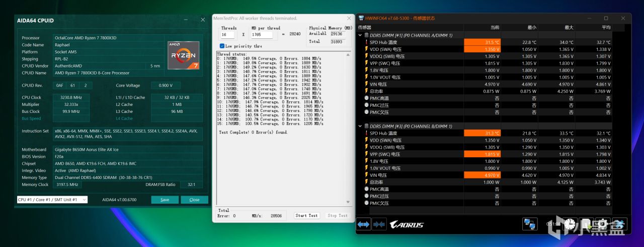644x247 pixels.
Task: Click thermometer icon of DIMM #1 SPD Hub
Action: 366,42
